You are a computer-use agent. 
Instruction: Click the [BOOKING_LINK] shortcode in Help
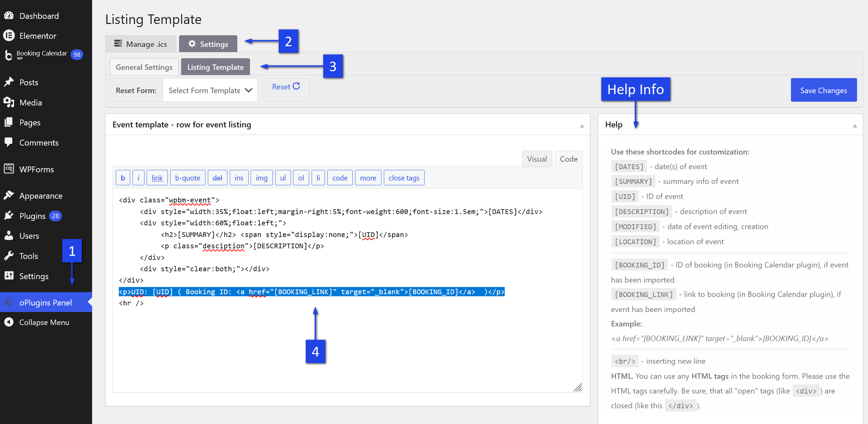point(644,294)
